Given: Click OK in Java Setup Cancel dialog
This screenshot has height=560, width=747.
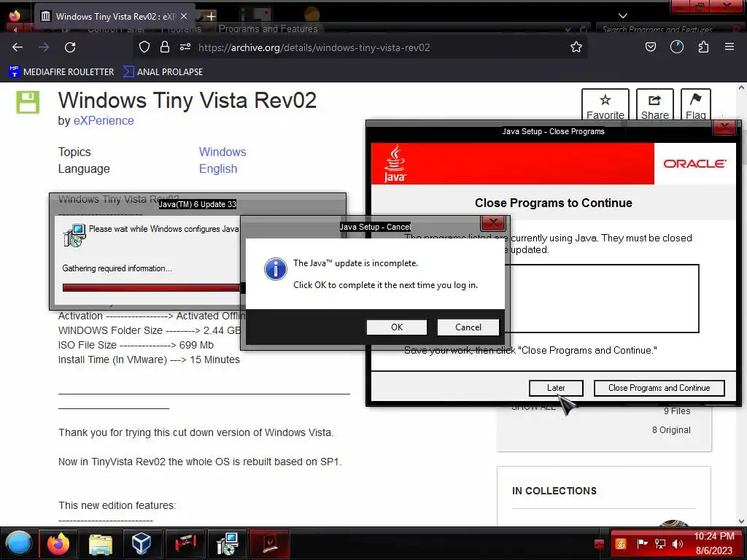Looking at the screenshot, I should pos(397,327).
